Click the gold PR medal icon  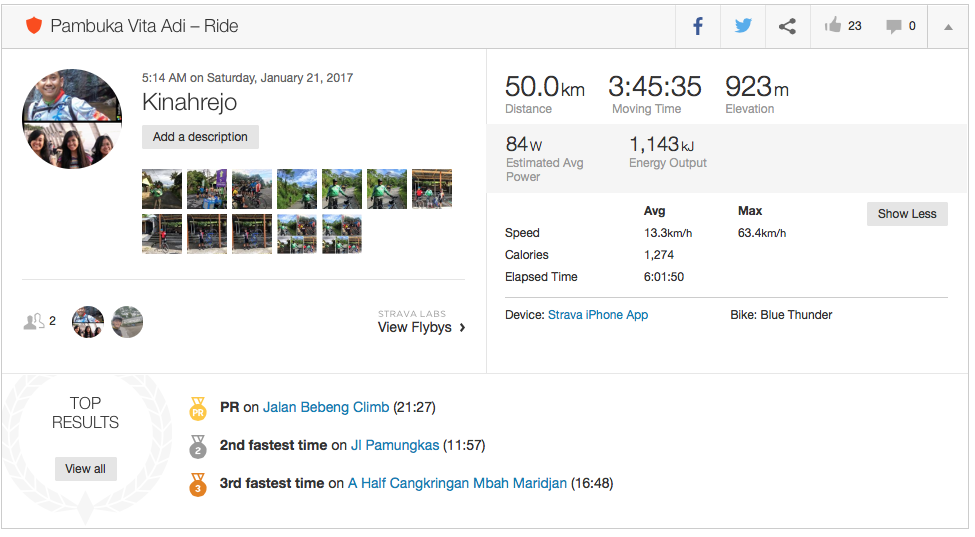(x=198, y=408)
